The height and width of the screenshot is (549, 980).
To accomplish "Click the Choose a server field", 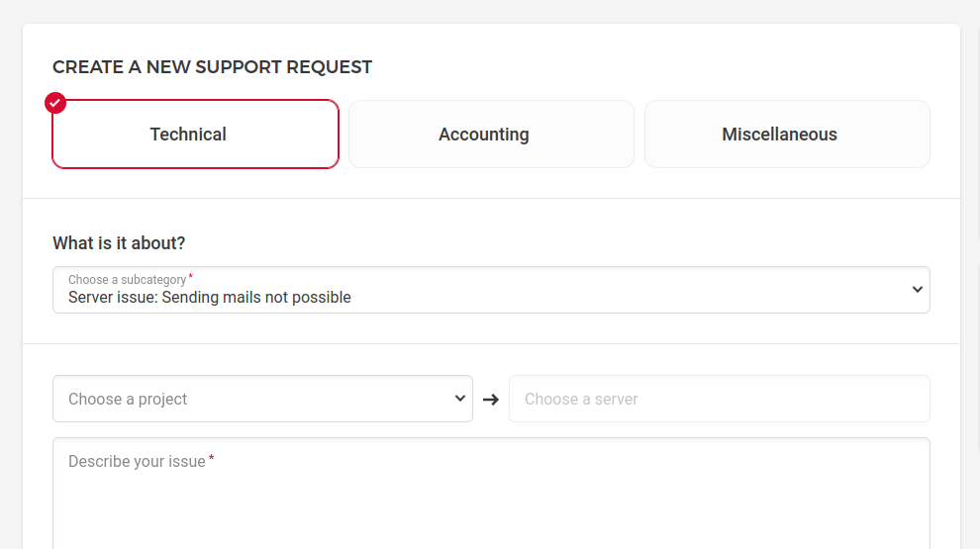I will (720, 399).
